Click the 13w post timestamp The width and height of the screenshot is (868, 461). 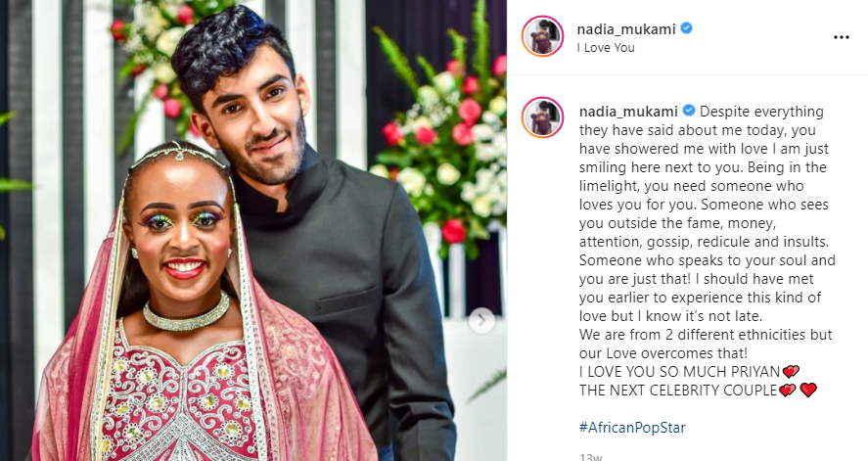[591, 457]
